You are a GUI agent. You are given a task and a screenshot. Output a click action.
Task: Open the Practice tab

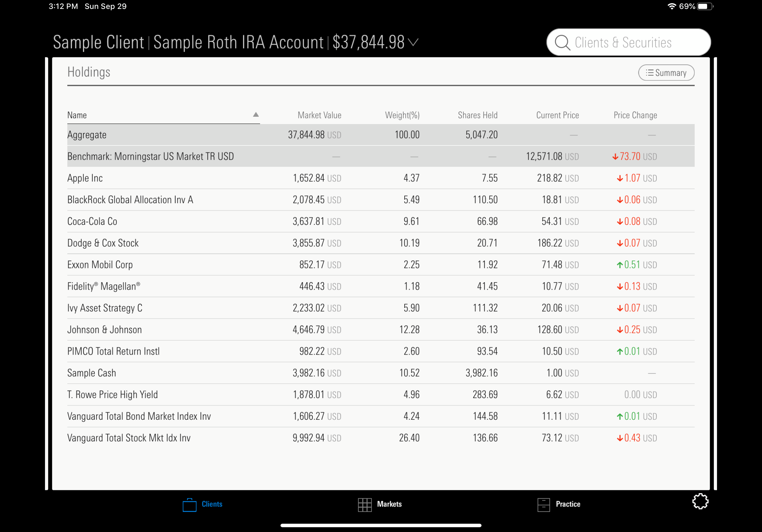point(559,505)
